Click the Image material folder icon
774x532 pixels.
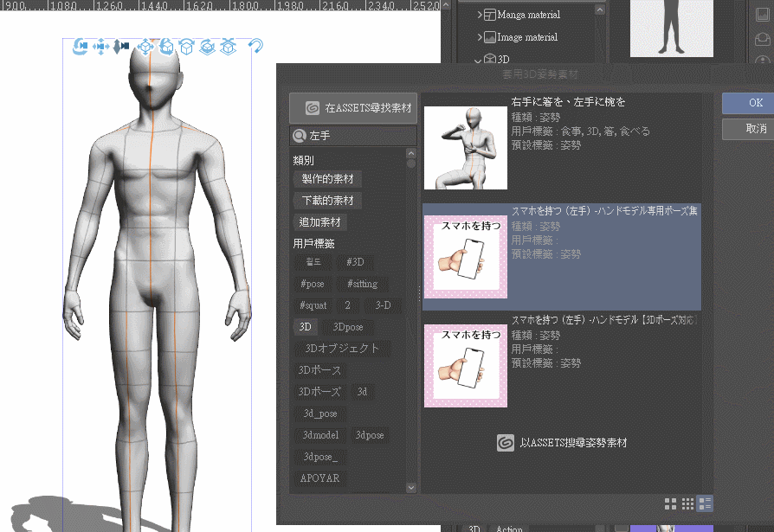tap(490, 37)
